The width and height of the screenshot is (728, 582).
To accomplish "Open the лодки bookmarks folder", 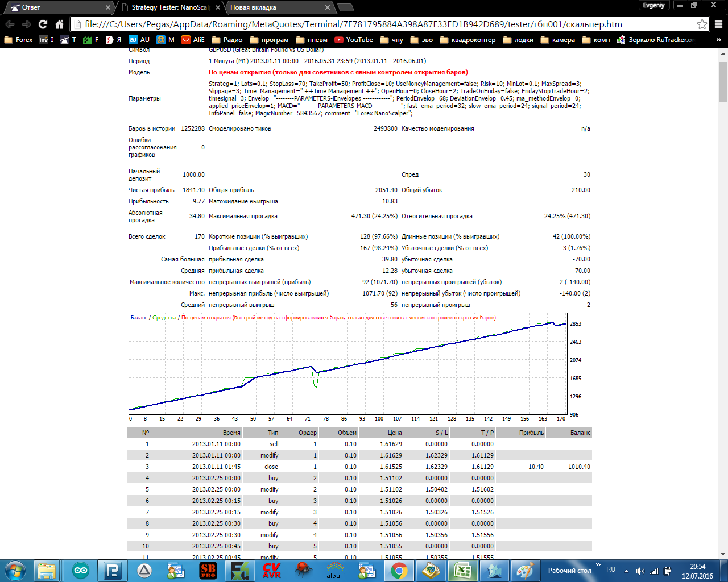I will (x=518, y=40).
